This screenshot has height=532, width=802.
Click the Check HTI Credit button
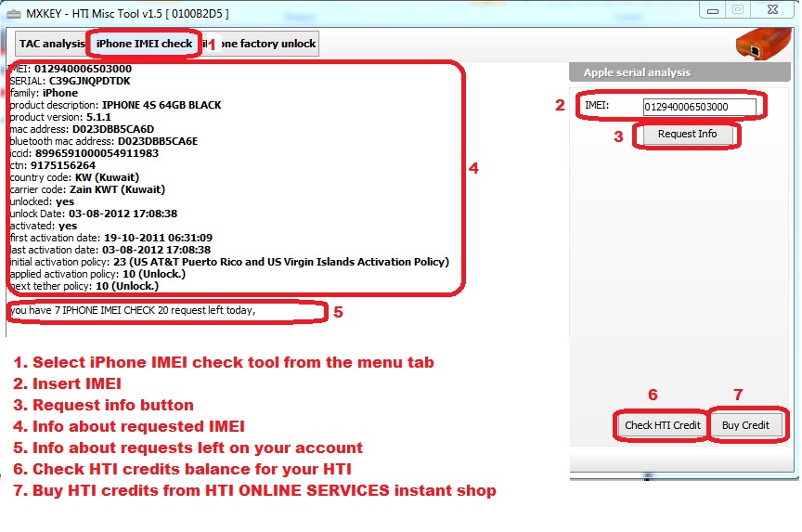tap(663, 425)
